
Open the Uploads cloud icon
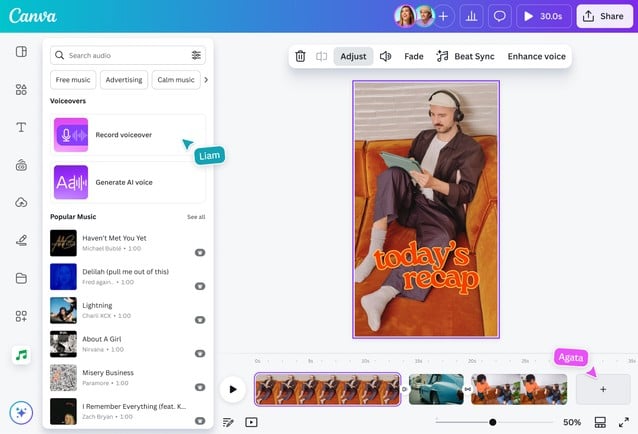pyautogui.click(x=21, y=202)
